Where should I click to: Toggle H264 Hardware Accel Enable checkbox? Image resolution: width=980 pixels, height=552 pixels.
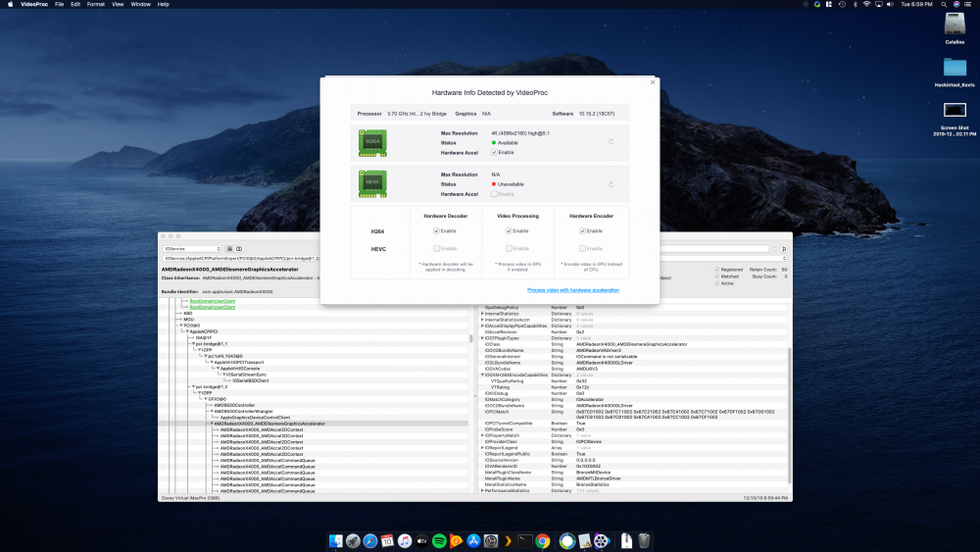[x=494, y=153]
